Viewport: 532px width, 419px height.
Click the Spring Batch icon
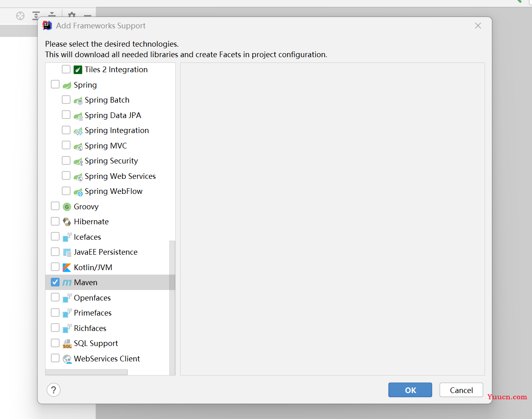[78, 101]
